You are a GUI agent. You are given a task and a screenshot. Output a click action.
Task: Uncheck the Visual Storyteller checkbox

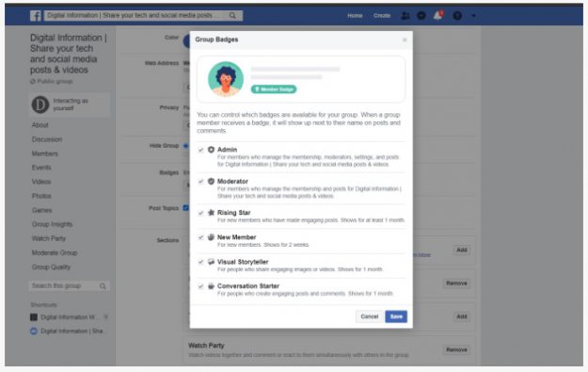pyautogui.click(x=200, y=262)
